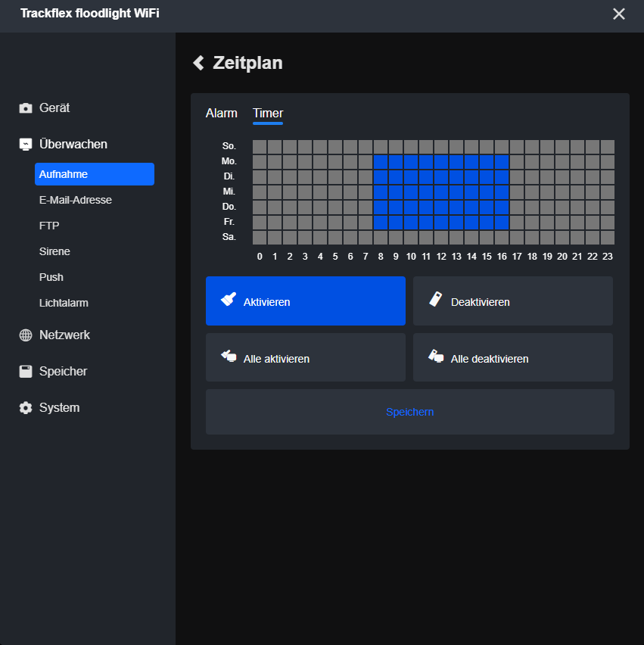Toggle the Tuesday 7 o'clock cell
644x645 pixels.
coord(366,177)
